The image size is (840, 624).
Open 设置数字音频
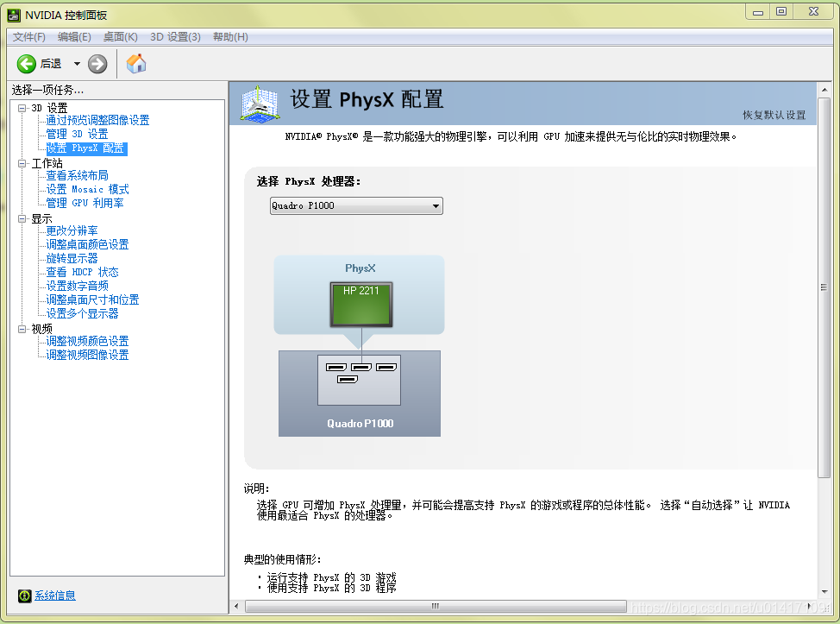click(77, 286)
